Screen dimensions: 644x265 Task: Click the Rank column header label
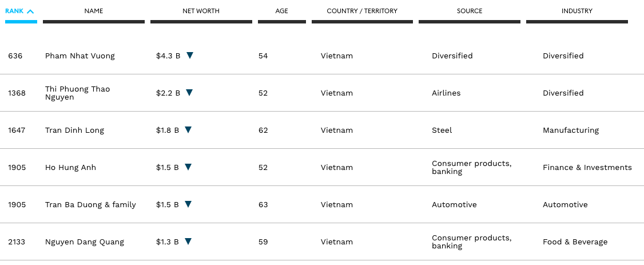pyautogui.click(x=14, y=11)
